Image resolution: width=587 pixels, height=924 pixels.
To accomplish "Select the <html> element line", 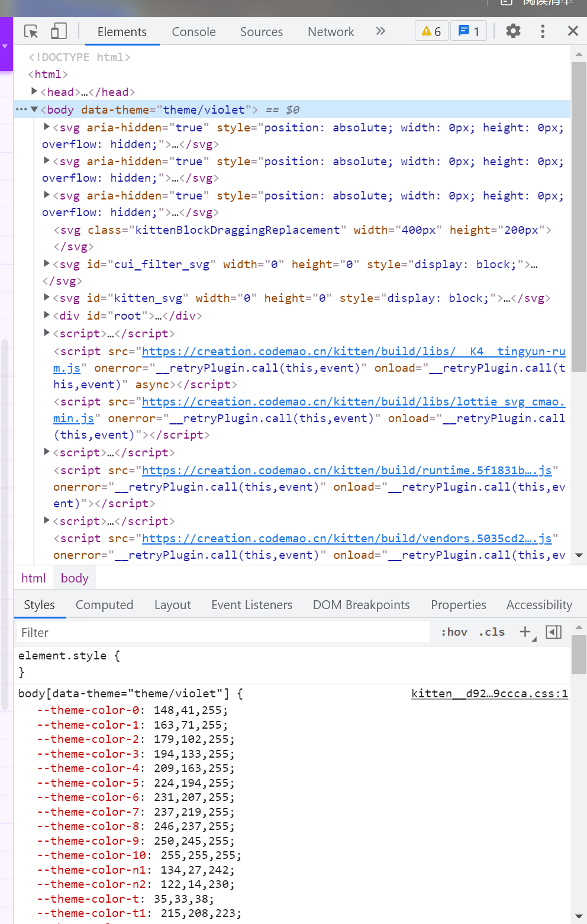I will (x=48, y=75).
